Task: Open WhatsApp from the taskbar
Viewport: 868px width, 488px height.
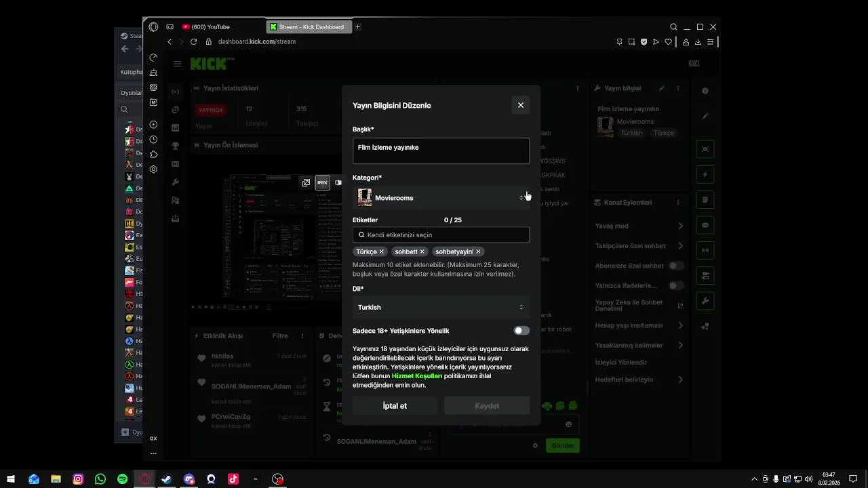Action: 100,479
